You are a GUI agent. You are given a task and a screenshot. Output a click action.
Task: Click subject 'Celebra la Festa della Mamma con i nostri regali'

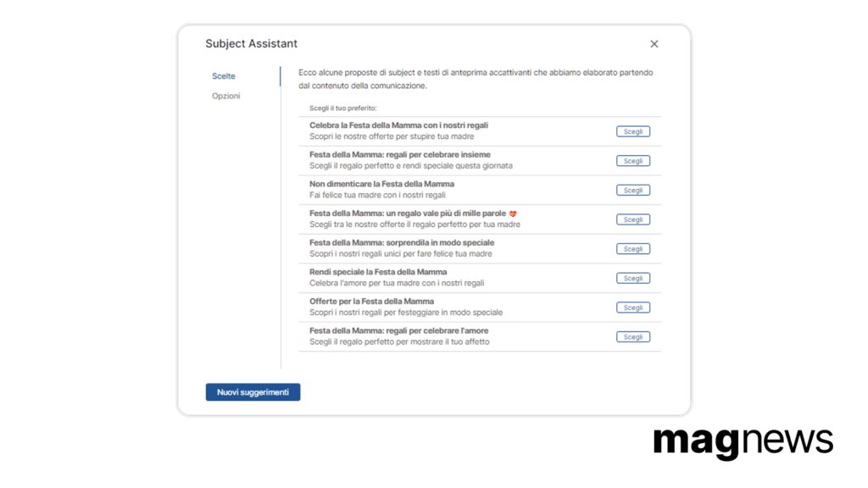[398, 125]
